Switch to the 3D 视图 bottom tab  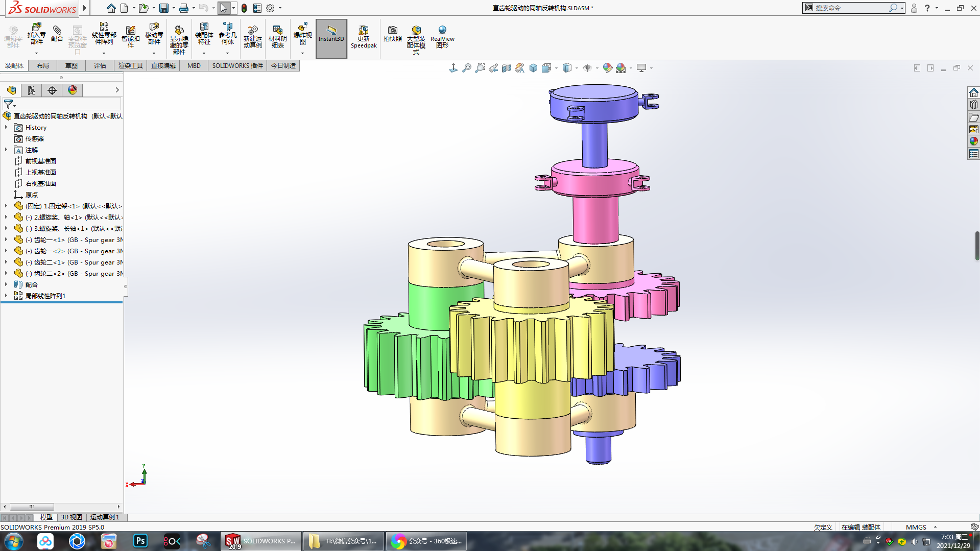[71, 517]
